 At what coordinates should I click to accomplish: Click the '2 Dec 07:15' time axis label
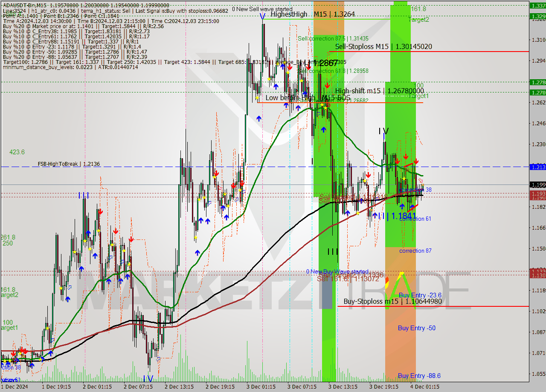[138, 387]
